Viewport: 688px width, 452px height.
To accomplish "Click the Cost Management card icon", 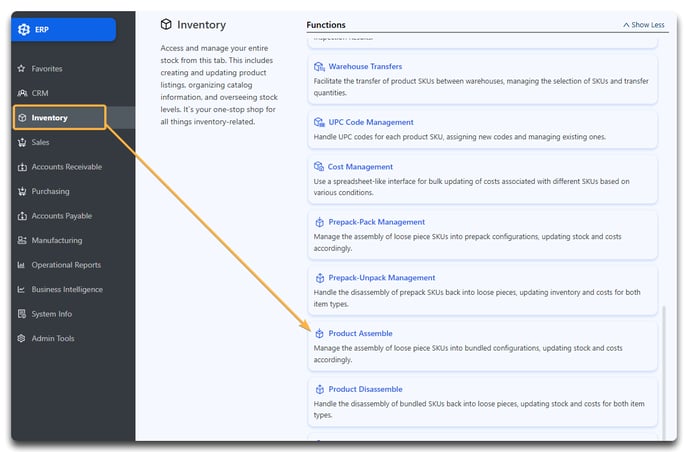I will 319,166.
